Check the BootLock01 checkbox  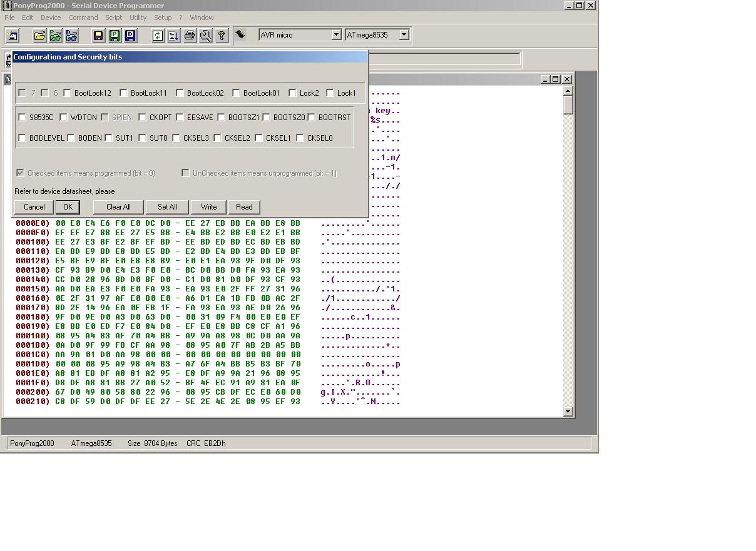pos(236,93)
